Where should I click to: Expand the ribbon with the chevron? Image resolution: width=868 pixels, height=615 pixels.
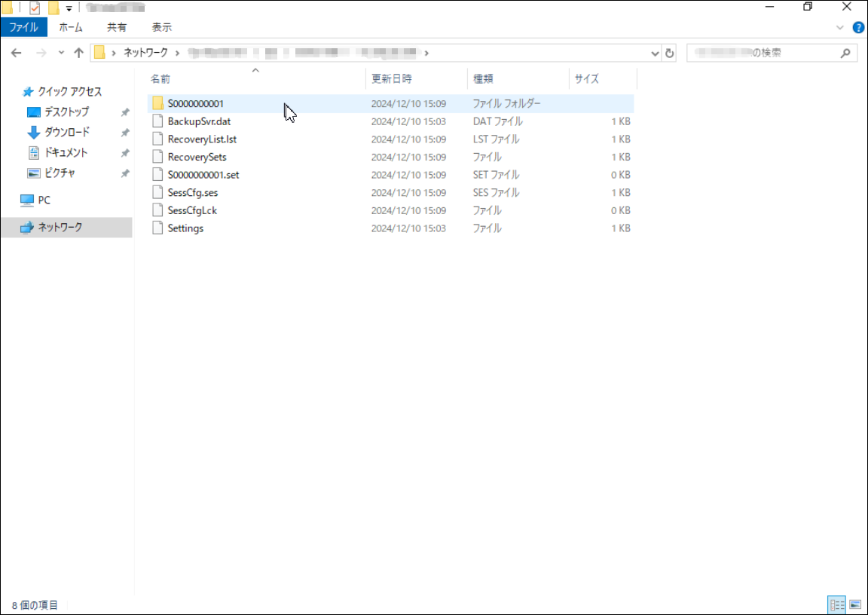[840, 28]
